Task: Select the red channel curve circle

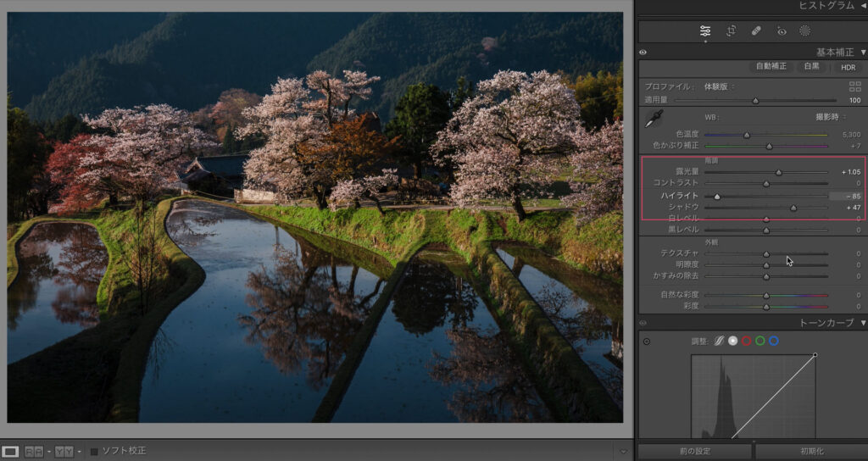Action: tap(746, 341)
